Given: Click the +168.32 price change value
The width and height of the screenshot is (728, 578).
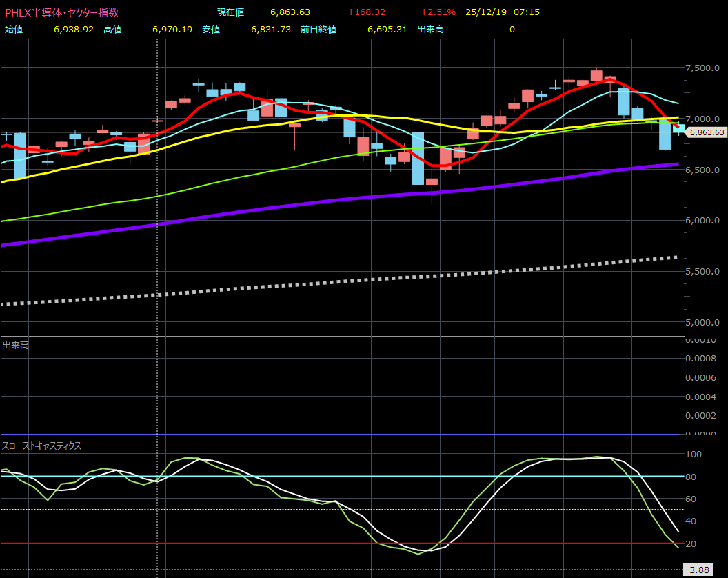Looking at the screenshot, I should (x=365, y=12).
